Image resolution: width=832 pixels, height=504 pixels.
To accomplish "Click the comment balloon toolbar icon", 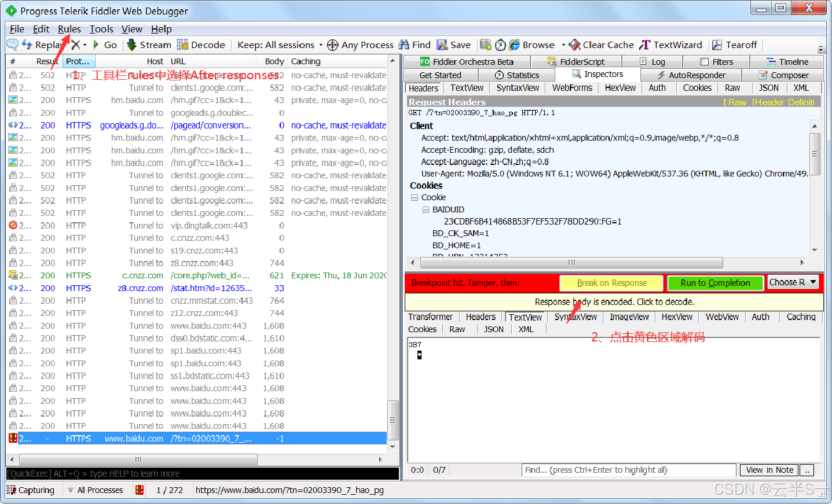I will tap(12, 45).
